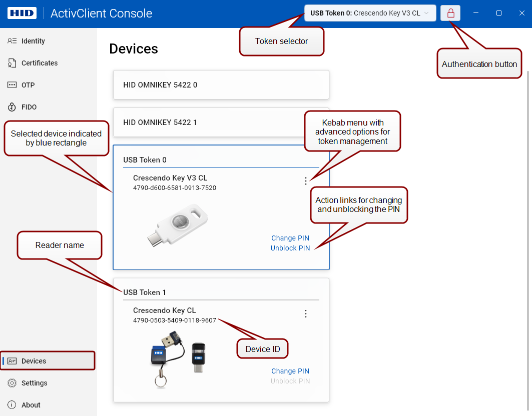The width and height of the screenshot is (532, 416).
Task: Click the About info icon
Action: [x=13, y=405]
